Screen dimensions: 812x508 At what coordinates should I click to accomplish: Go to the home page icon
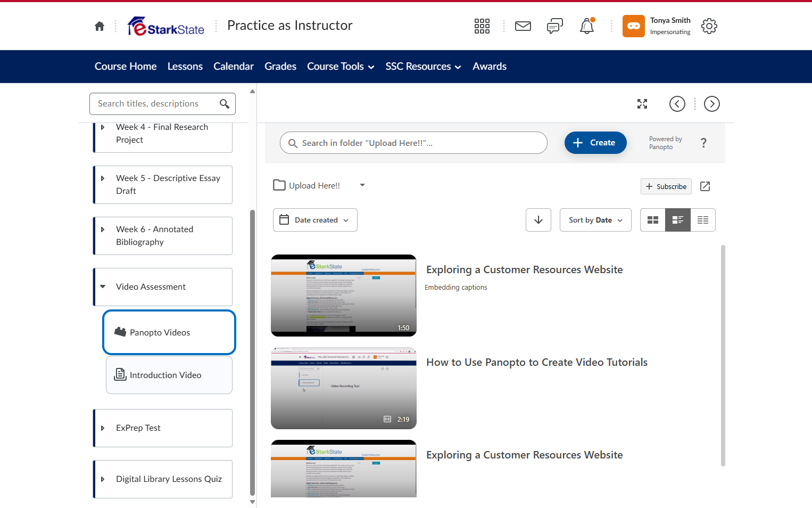tap(100, 26)
